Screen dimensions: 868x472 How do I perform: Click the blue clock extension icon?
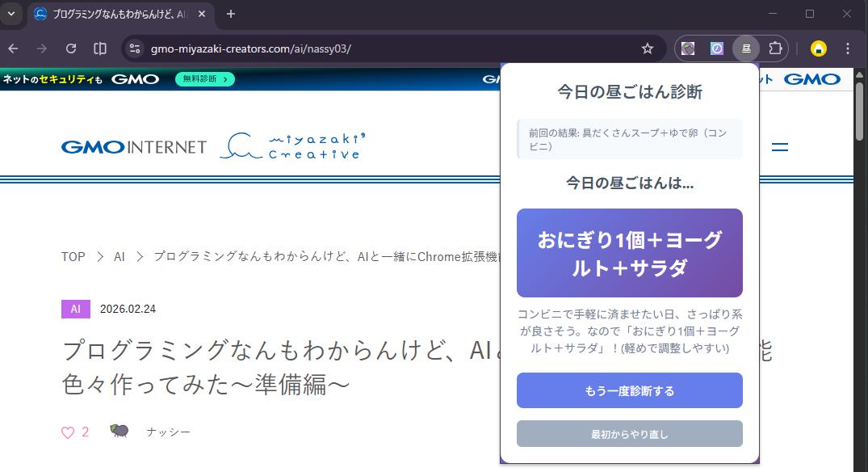click(x=717, y=48)
